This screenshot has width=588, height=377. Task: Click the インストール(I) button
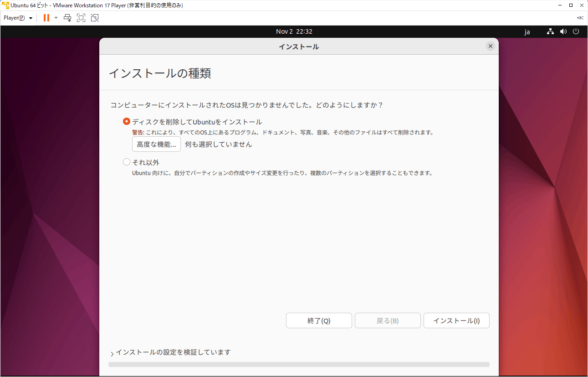456,320
